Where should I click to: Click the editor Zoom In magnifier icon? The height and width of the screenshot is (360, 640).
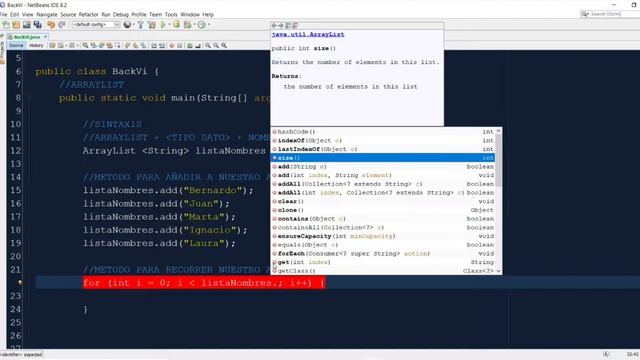pyautogui.click(x=208, y=45)
